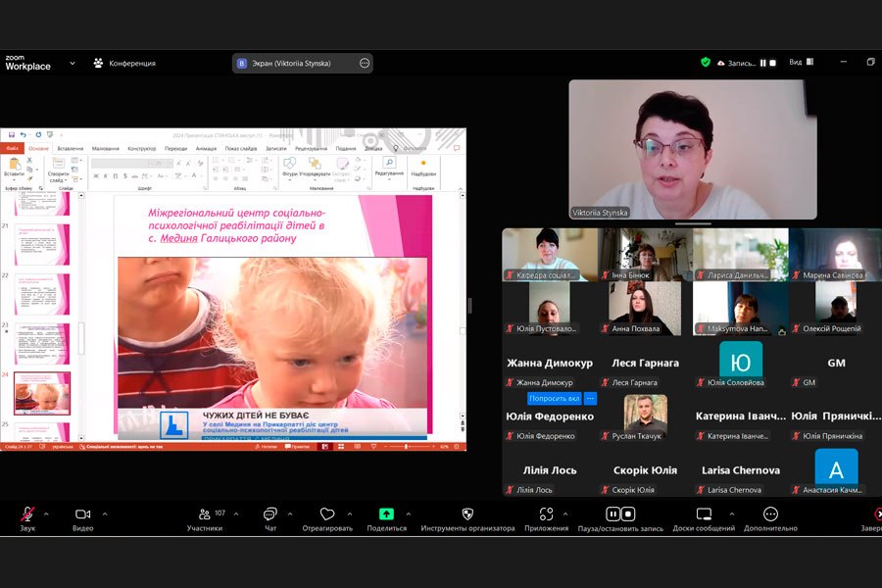Viewport: 882px width, 588px height.
Task: Expand video options arrow next to Видео
Action: (105, 514)
